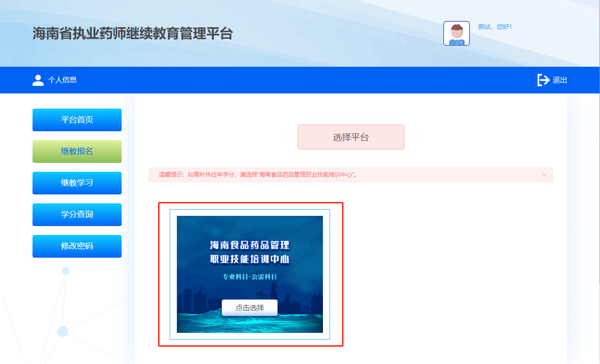Open the 学分查询 sidebar item
This screenshot has height=364, width=600.
(x=77, y=214)
